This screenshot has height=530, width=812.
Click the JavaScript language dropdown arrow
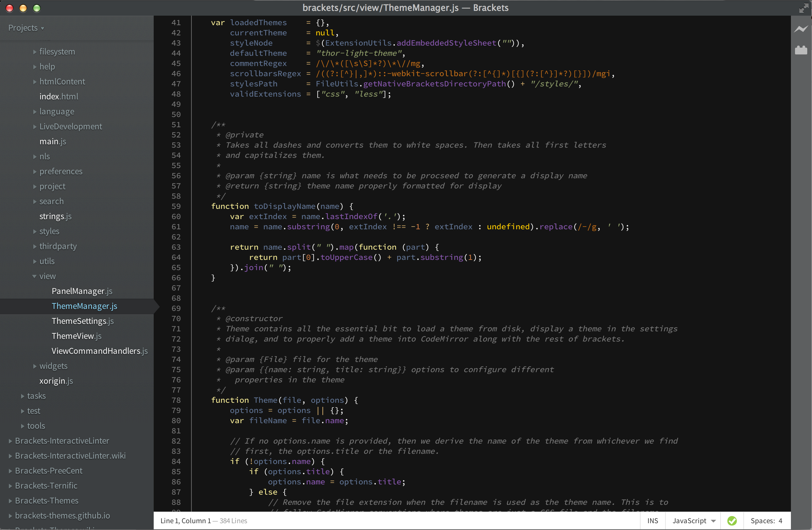pyautogui.click(x=713, y=521)
